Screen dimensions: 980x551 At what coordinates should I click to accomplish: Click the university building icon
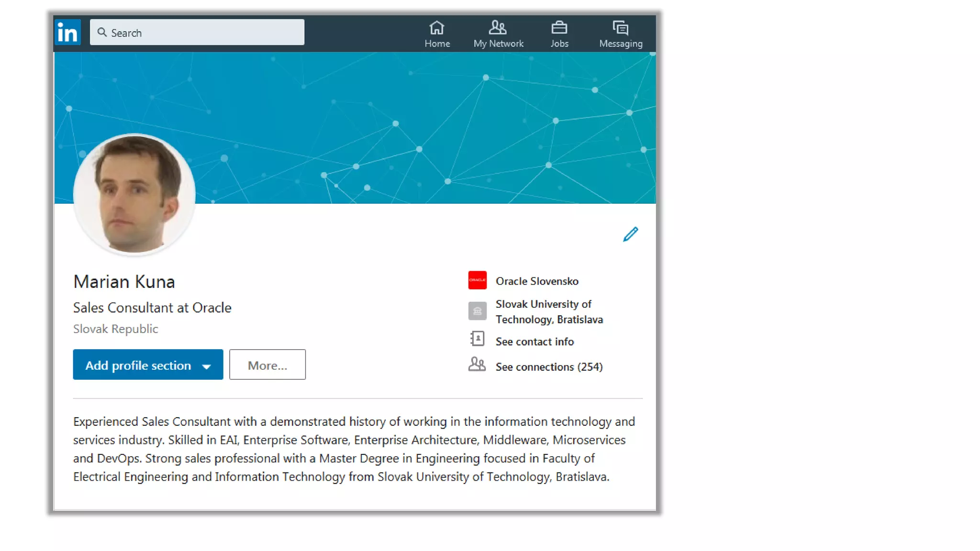477,311
